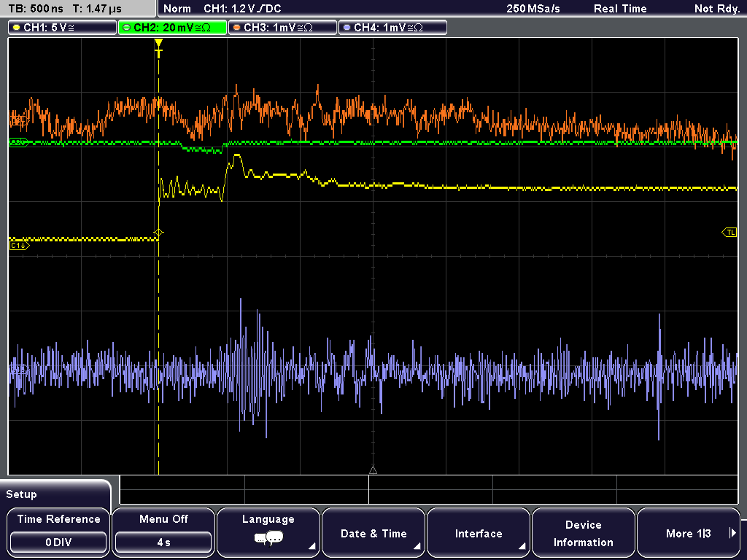This screenshot has height=560, width=747.
Task: Click the arrow icon next to More 1|3
Action: (732, 533)
